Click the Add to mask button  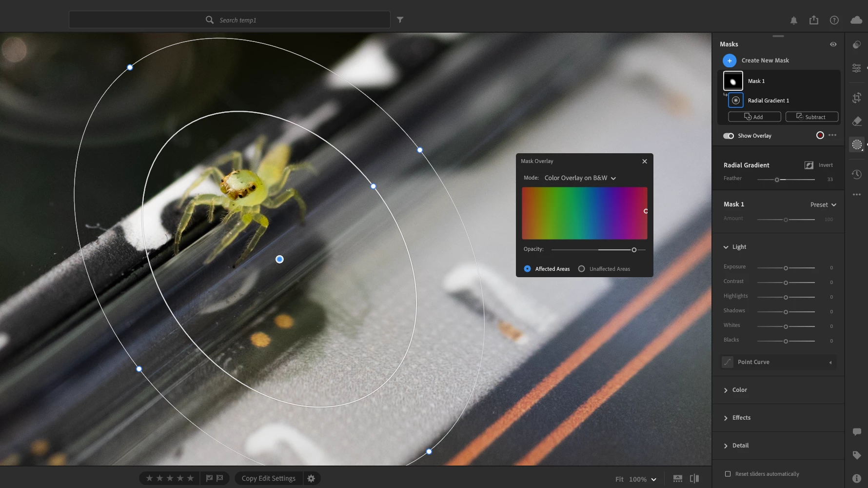pos(754,117)
